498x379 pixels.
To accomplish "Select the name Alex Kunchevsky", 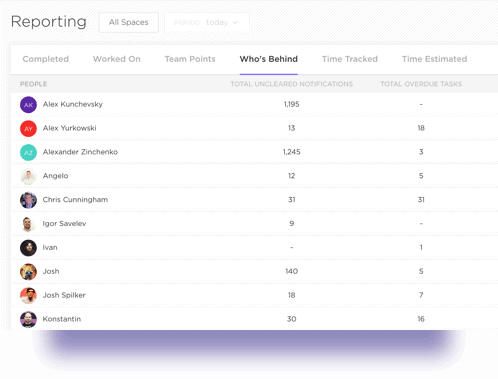I will pyautogui.click(x=73, y=104).
